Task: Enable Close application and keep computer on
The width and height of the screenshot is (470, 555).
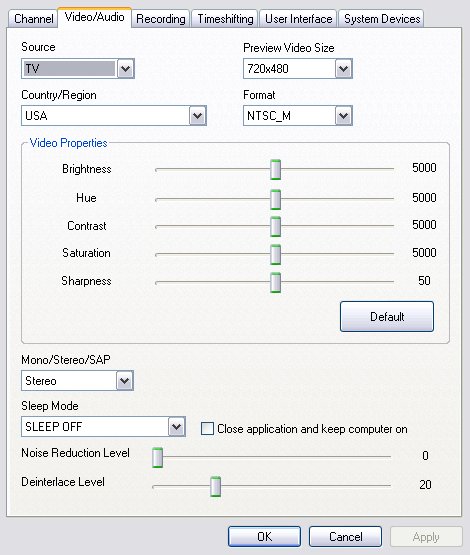Action: point(207,429)
